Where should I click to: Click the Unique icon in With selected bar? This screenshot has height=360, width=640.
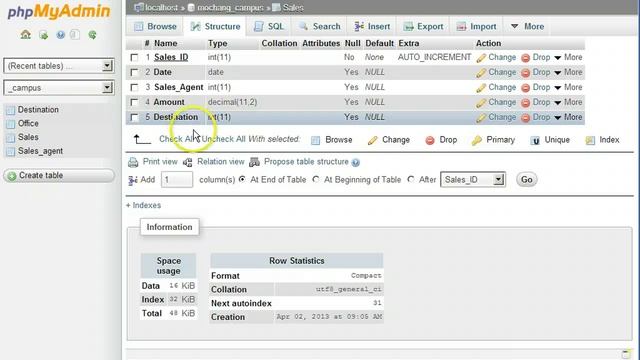coord(535,140)
